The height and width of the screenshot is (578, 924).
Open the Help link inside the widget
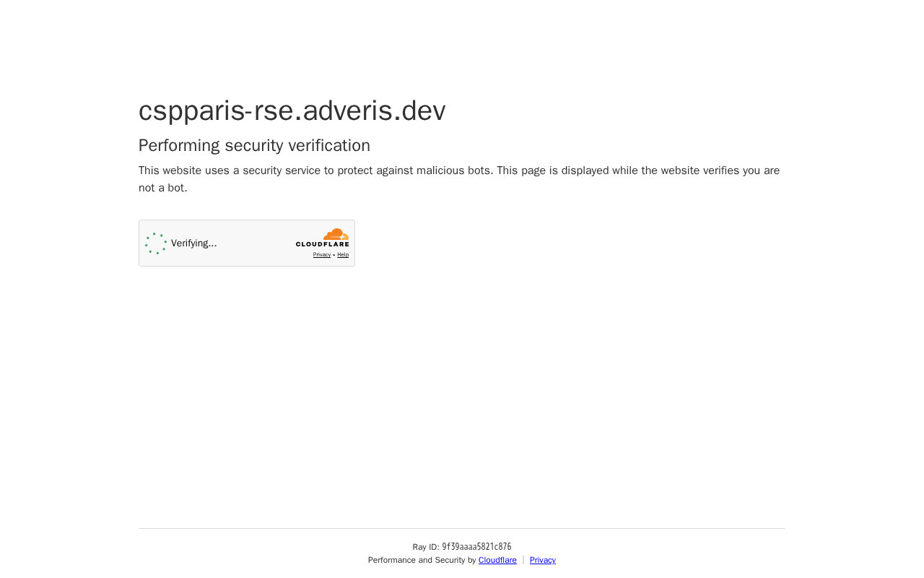[343, 255]
